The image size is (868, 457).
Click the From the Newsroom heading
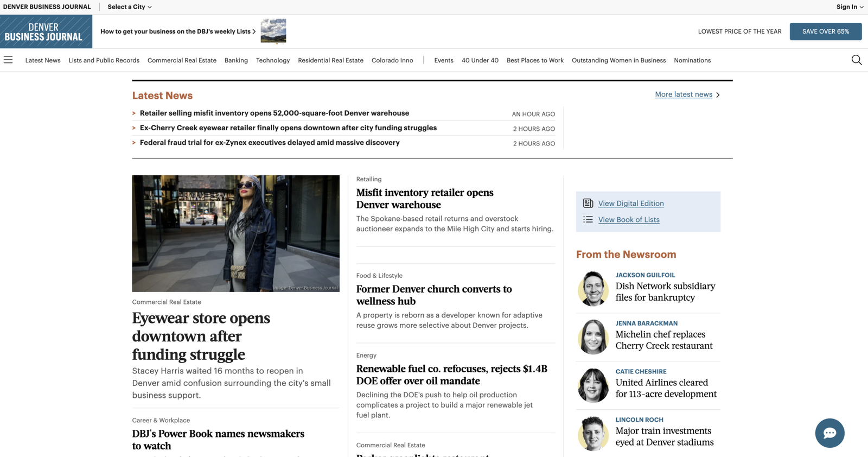click(x=626, y=255)
